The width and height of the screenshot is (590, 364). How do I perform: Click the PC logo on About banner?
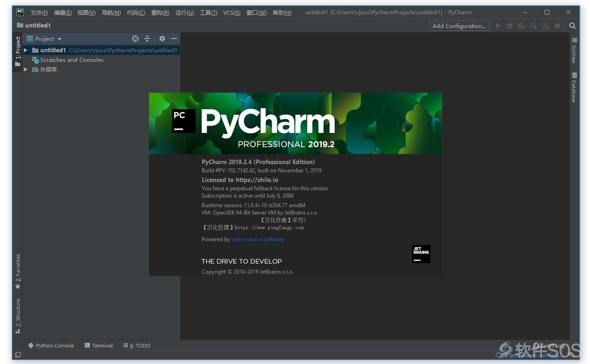pyautogui.click(x=184, y=121)
